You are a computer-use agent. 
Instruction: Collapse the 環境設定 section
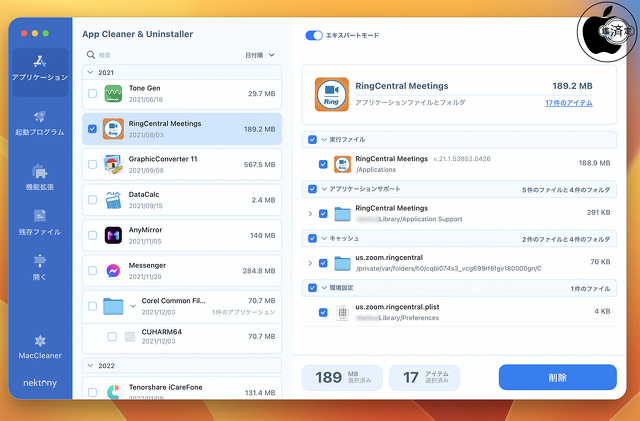[324, 288]
